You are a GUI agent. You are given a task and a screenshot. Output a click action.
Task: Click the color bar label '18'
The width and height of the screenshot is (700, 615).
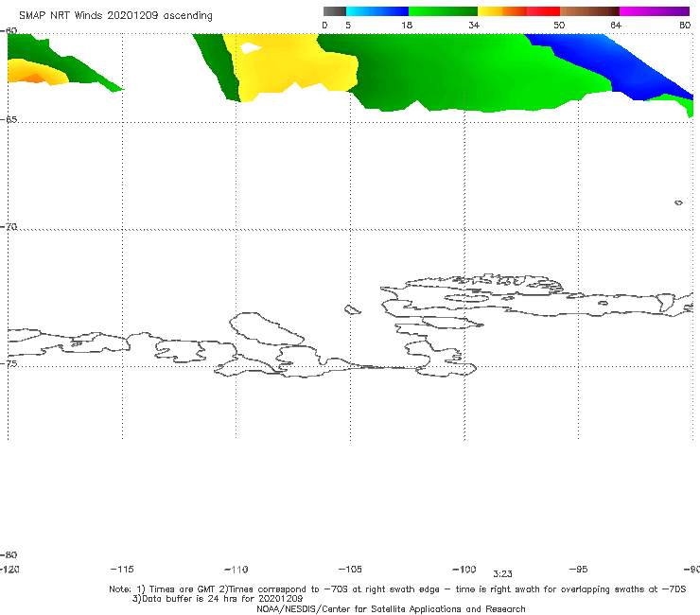407,26
